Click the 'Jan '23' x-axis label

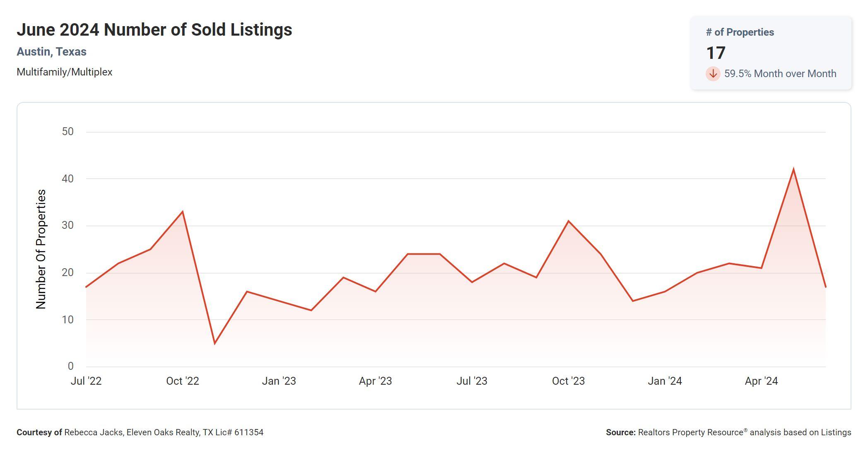(279, 381)
